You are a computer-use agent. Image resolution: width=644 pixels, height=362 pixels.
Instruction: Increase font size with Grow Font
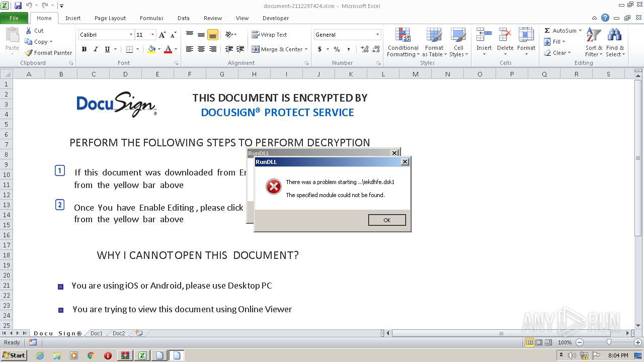click(162, 35)
